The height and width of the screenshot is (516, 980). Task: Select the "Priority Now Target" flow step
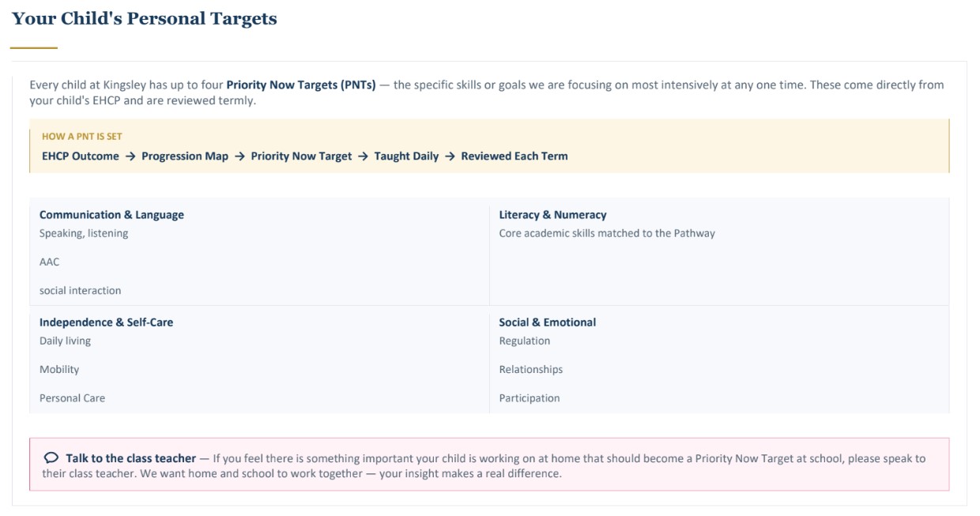tap(301, 156)
